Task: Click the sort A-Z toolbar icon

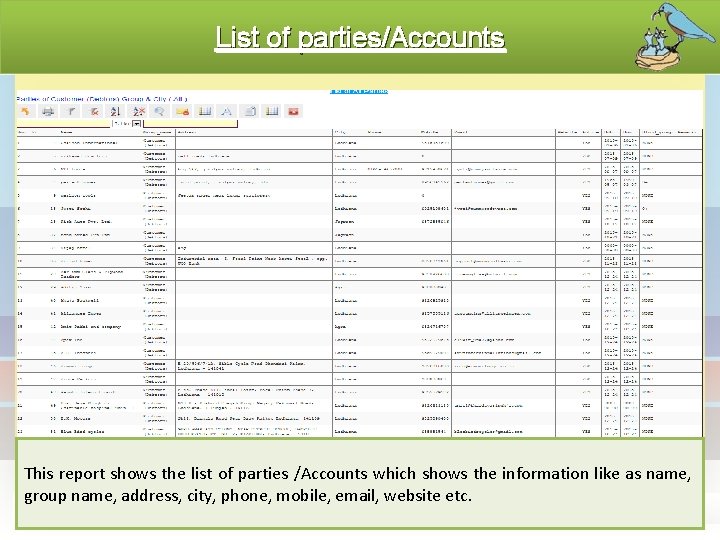Action: (x=115, y=111)
